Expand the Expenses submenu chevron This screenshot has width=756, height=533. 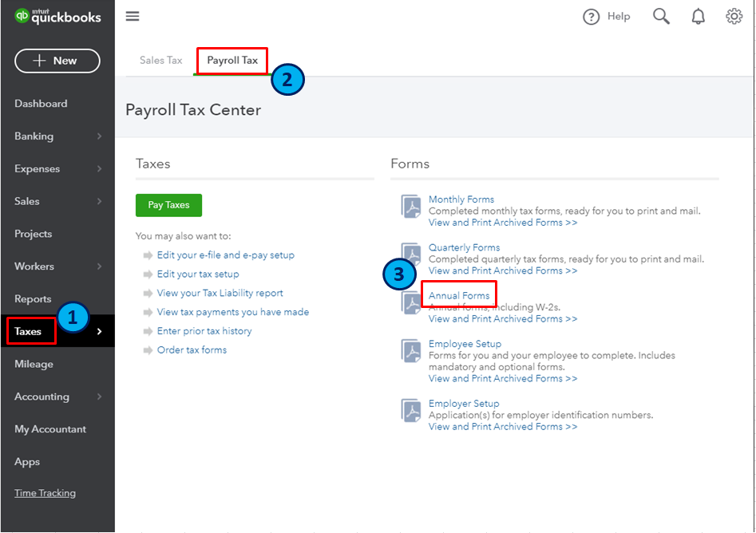(99, 169)
